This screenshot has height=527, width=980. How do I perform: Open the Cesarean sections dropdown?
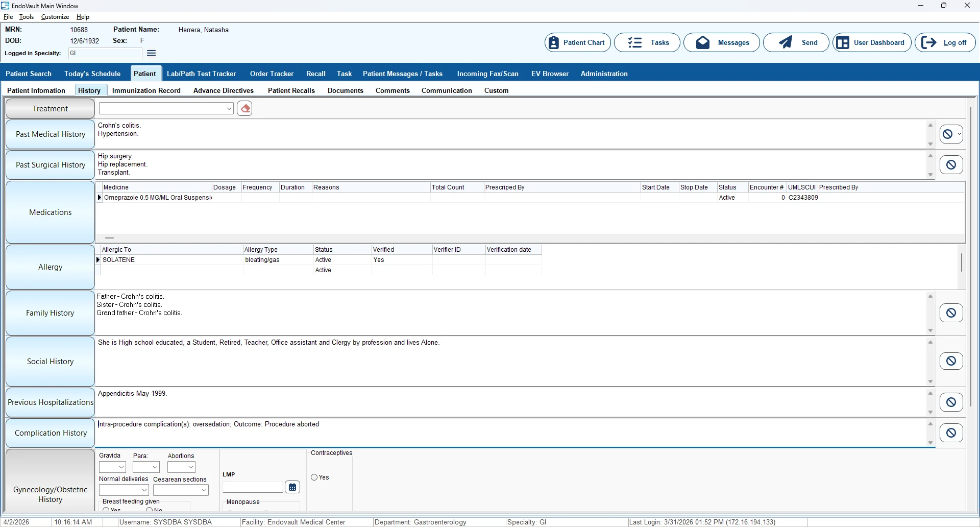pyautogui.click(x=204, y=490)
